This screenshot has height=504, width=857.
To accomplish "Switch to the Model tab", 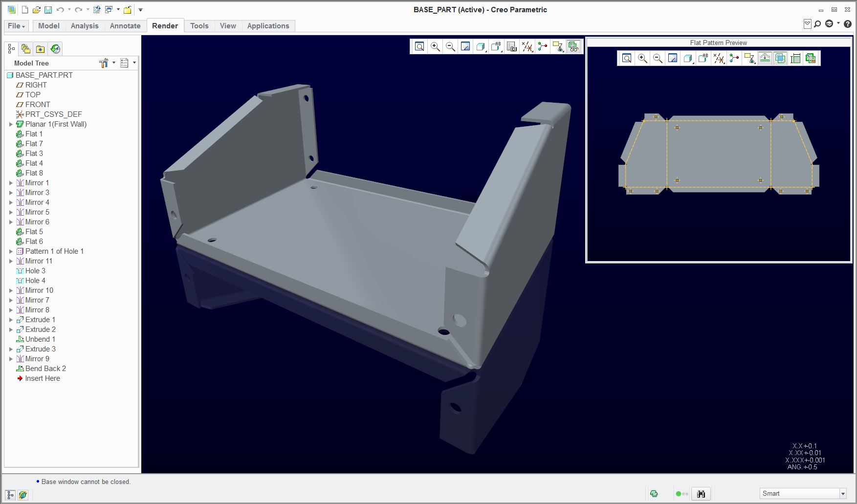I will tap(49, 26).
